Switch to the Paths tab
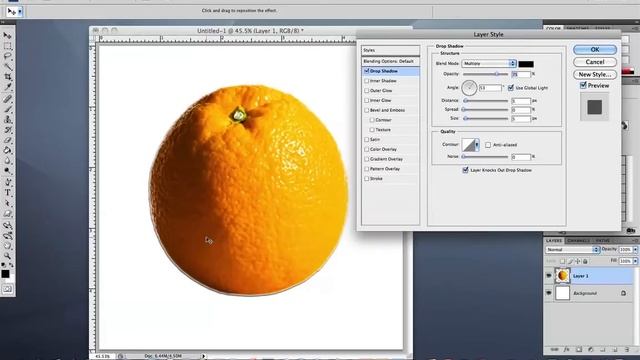The height and width of the screenshot is (360, 640). click(x=602, y=241)
